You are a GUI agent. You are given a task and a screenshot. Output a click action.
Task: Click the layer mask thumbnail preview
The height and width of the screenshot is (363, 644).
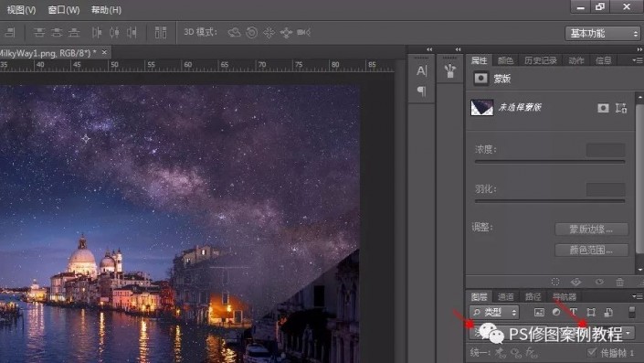[x=481, y=108]
